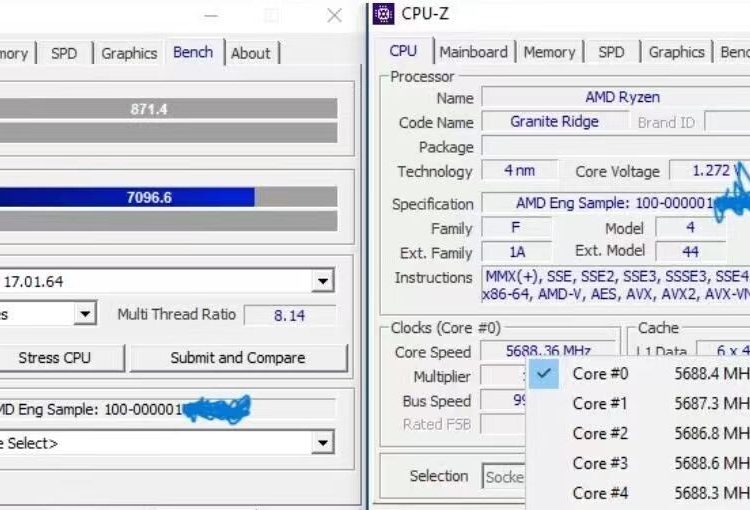Image resolution: width=750 pixels, height=510 pixels.
Task: Open the Memory tab in right window
Action: pos(549,52)
